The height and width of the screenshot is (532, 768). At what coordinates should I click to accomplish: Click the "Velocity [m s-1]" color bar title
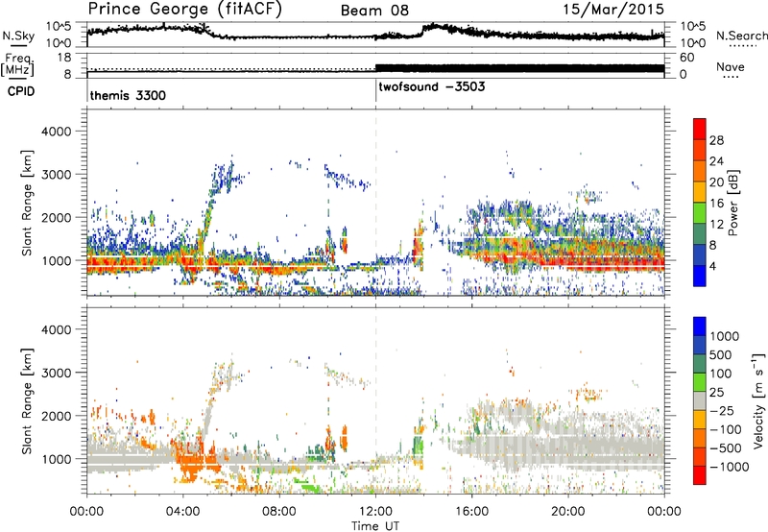[758, 400]
